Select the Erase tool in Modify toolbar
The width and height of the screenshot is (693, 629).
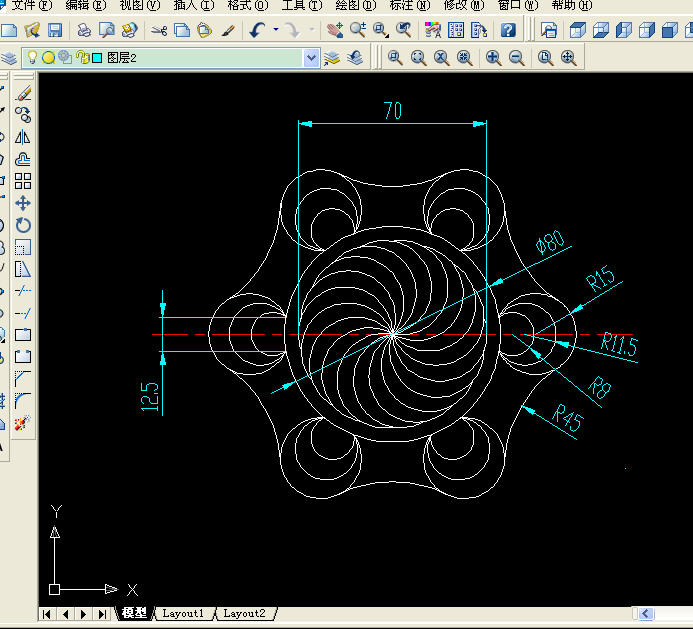(23, 94)
